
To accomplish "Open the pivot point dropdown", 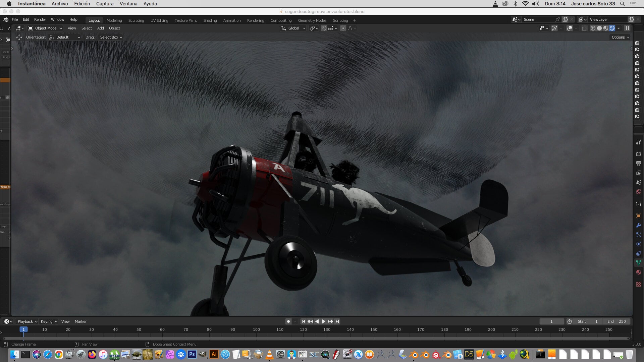I will (314, 28).
